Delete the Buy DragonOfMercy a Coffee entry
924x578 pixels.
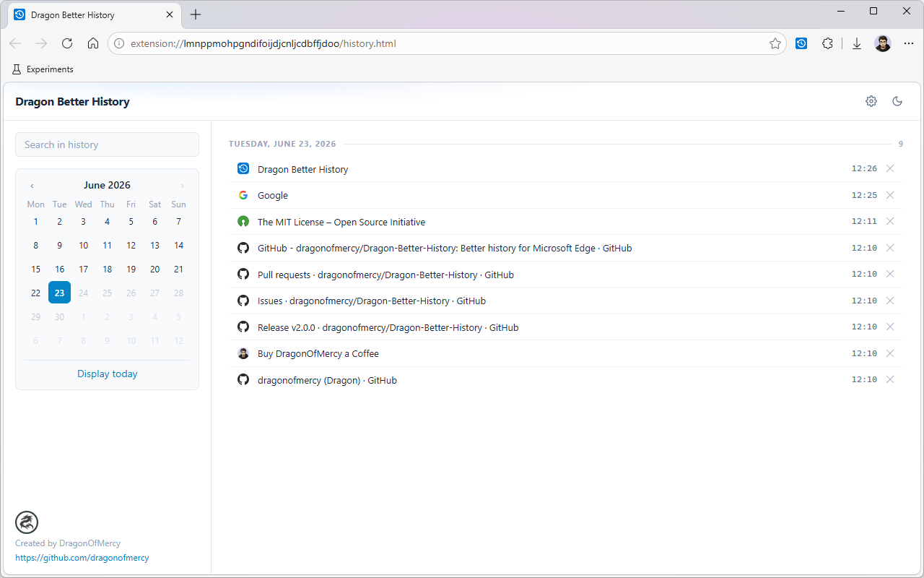(x=890, y=353)
